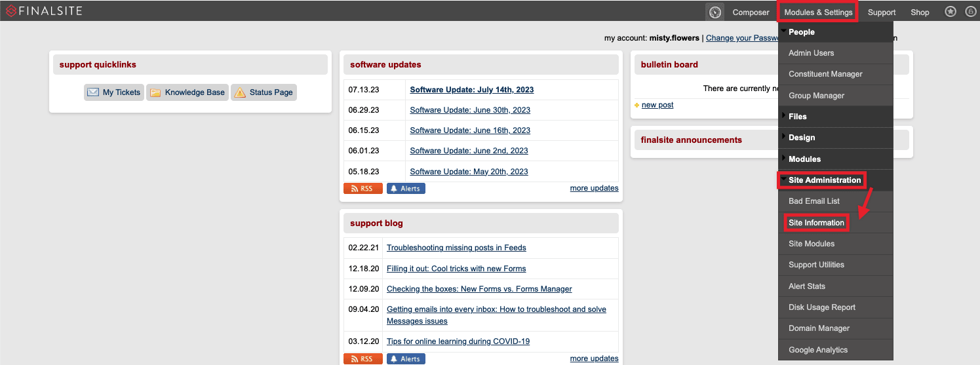Open the Support menu

coord(882,12)
